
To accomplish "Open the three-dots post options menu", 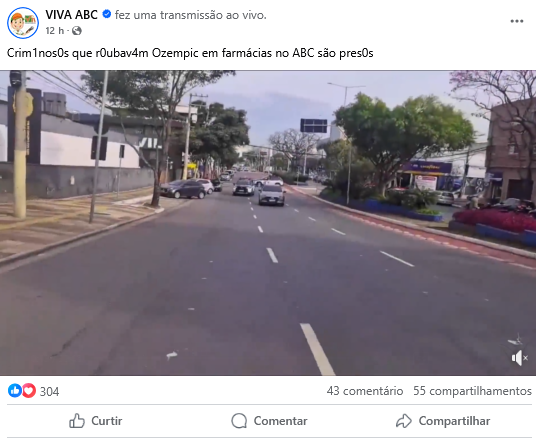I will click(517, 21).
